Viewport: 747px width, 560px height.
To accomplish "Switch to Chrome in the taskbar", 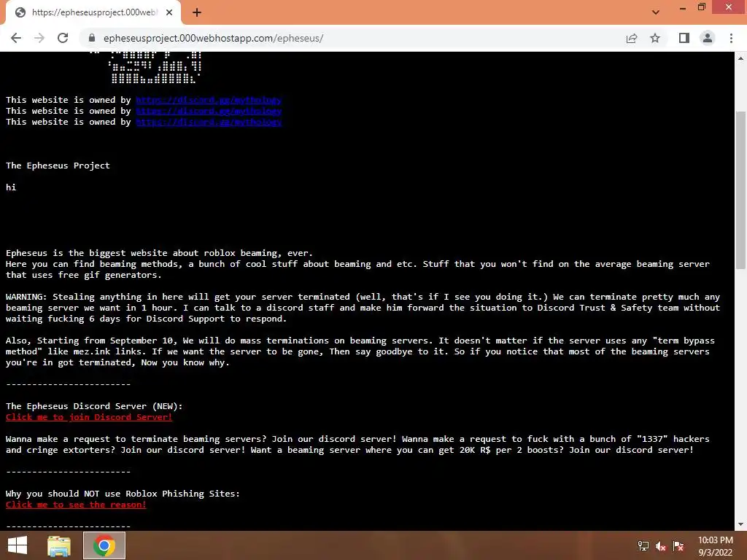I will click(x=104, y=545).
